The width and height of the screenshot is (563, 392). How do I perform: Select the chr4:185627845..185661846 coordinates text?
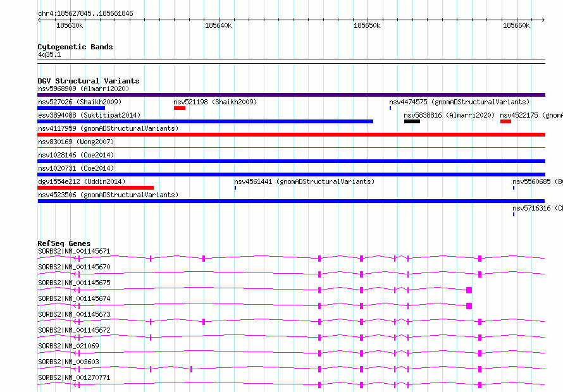[x=85, y=13]
